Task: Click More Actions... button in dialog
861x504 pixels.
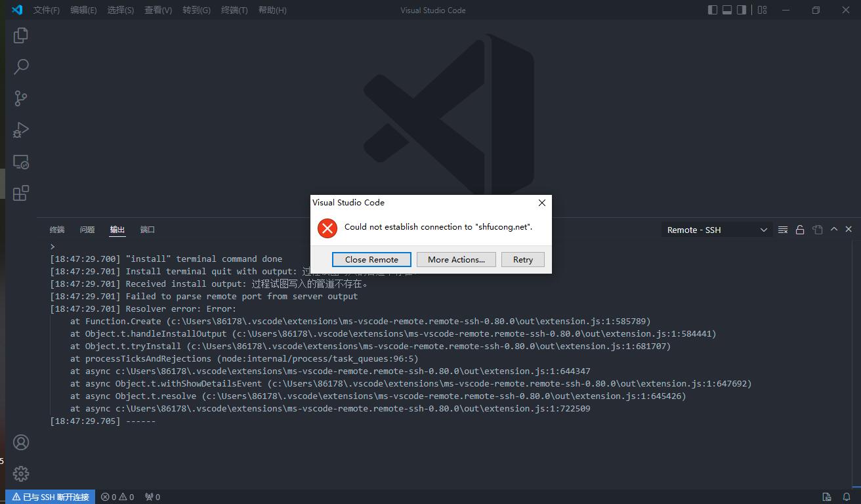Action: [x=456, y=259]
